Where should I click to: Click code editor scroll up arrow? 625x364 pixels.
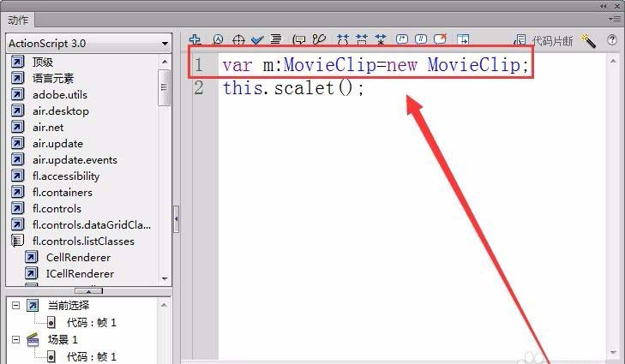[x=613, y=62]
